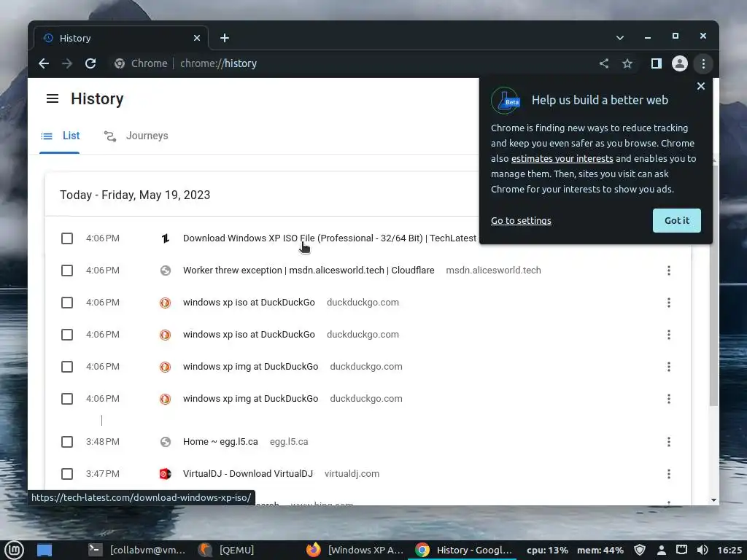Click the Got it button
This screenshot has height=560, width=747.
676,220
